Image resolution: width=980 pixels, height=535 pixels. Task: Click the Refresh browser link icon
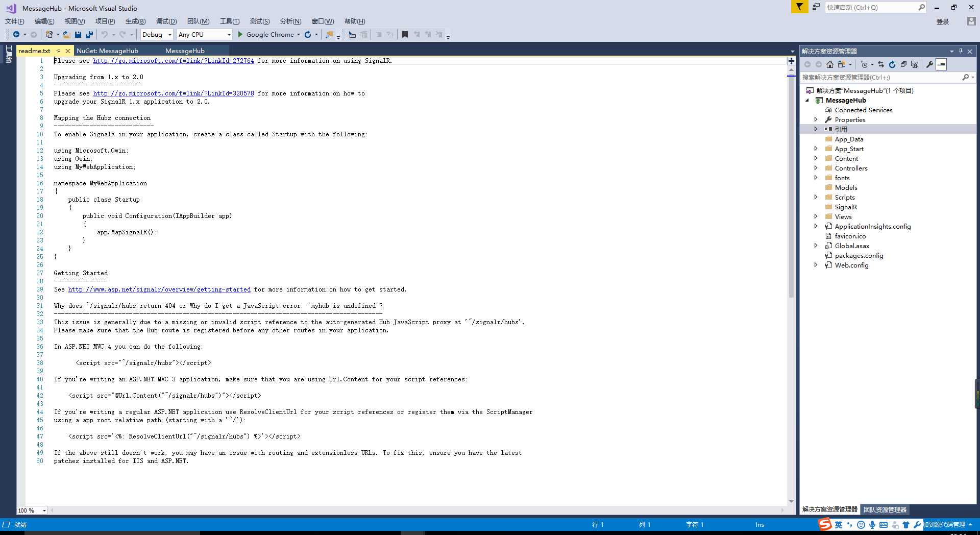308,34
